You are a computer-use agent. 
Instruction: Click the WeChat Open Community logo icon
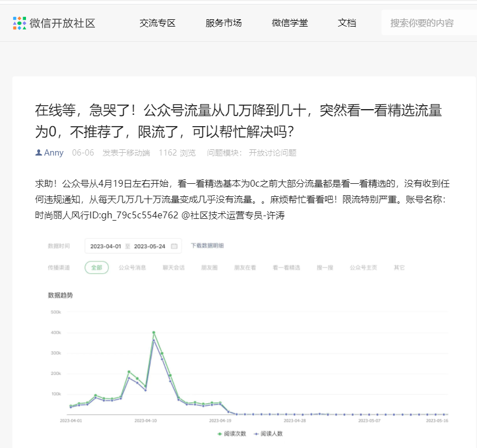19,23
